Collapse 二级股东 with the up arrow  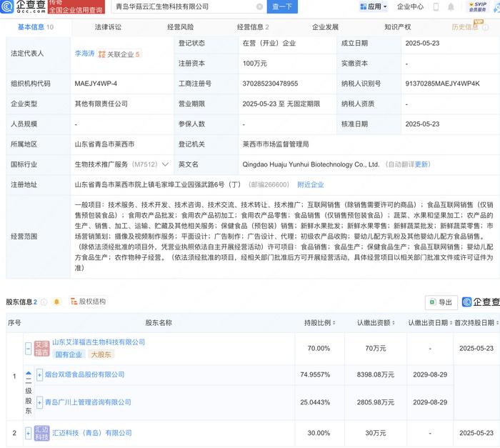click(x=29, y=373)
